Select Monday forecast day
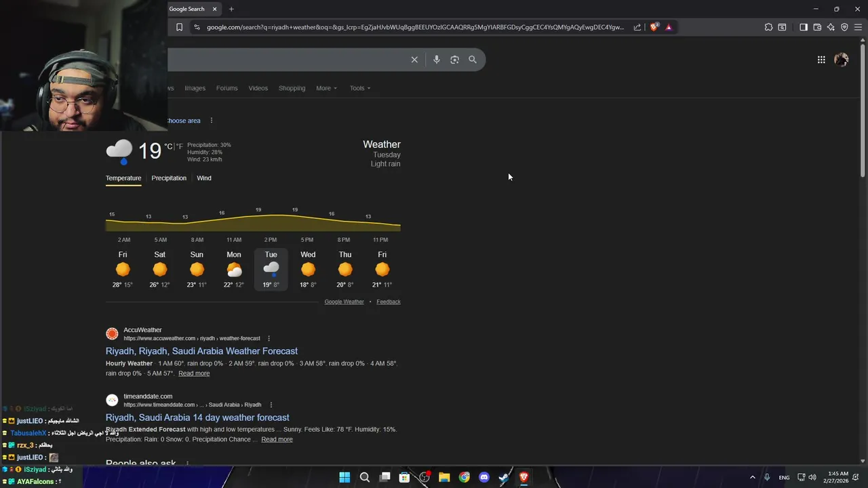The image size is (868, 488). click(234, 270)
